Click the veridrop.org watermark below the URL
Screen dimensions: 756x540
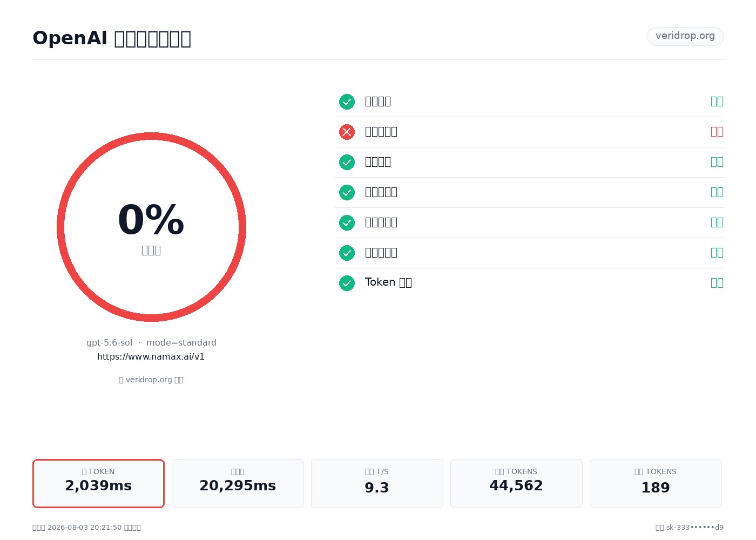coord(151,380)
